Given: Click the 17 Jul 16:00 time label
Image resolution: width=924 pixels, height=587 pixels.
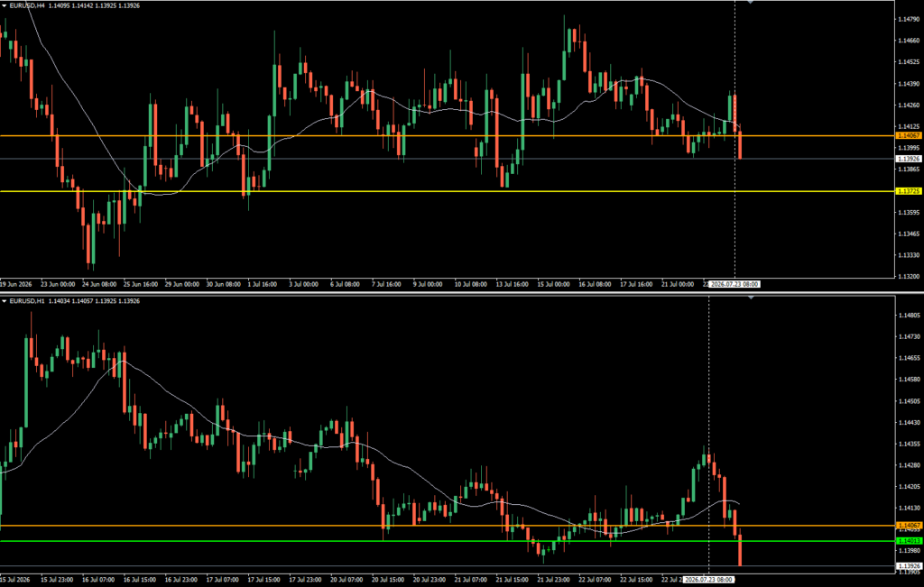Looking at the screenshot, I should click(x=636, y=284).
